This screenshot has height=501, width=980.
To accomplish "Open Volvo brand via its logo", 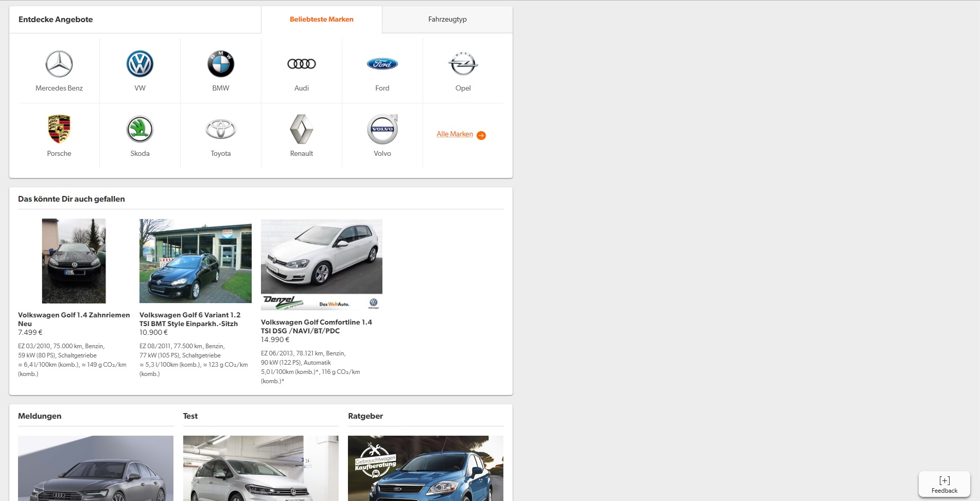I will point(382,129).
